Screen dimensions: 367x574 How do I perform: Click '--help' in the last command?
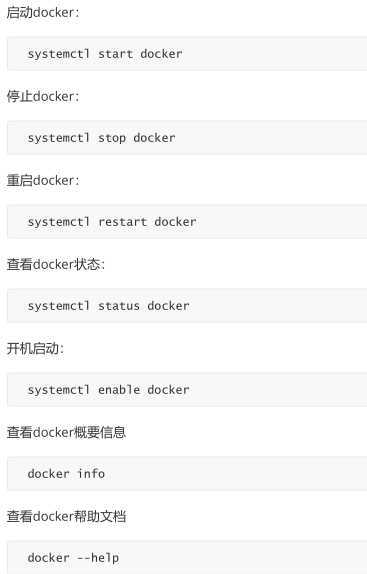[x=98, y=558]
